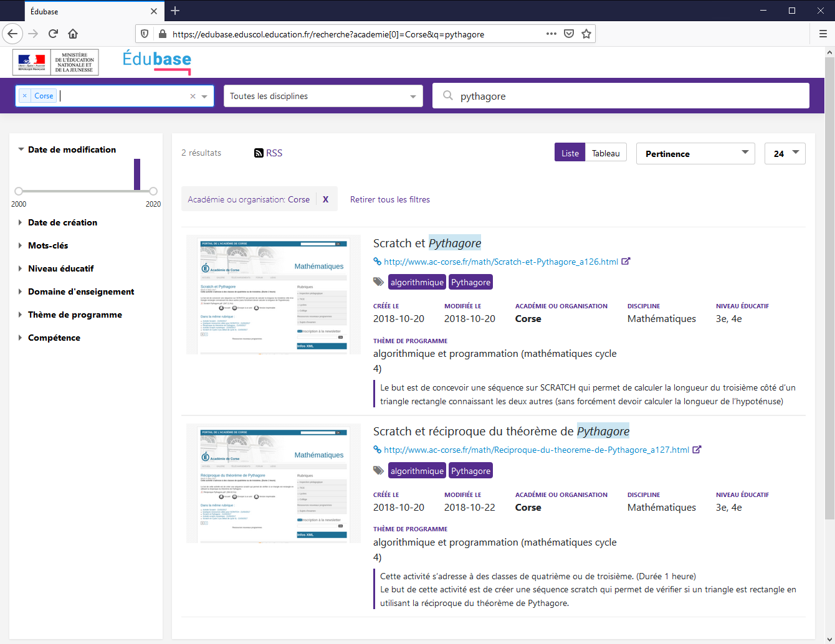Click the search magnifier icon
The height and width of the screenshot is (644, 835).
(x=447, y=95)
